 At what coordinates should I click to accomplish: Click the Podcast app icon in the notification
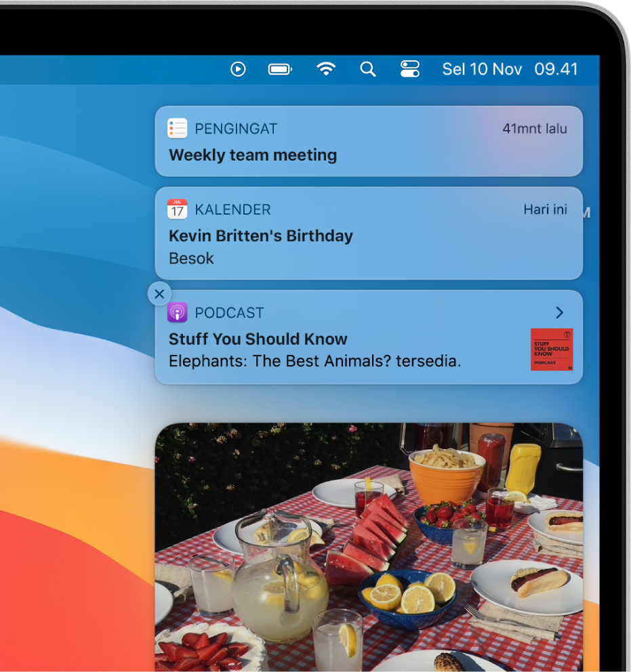pos(178,312)
